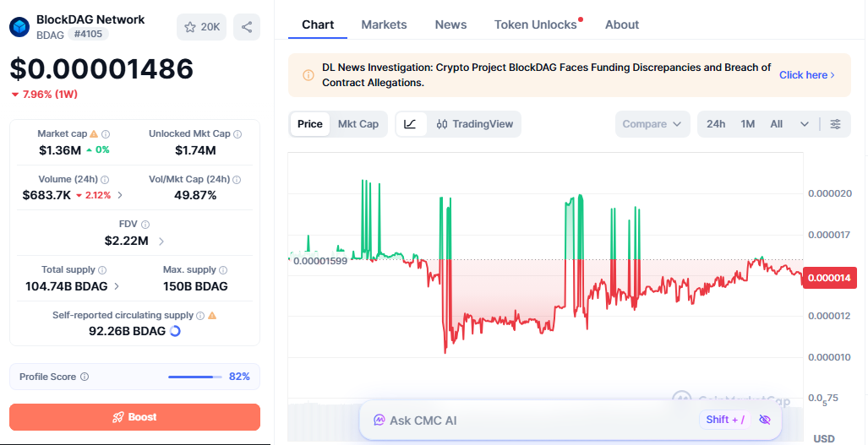Image resolution: width=868 pixels, height=445 pixels.
Task: Open the About tab
Action: (622, 24)
